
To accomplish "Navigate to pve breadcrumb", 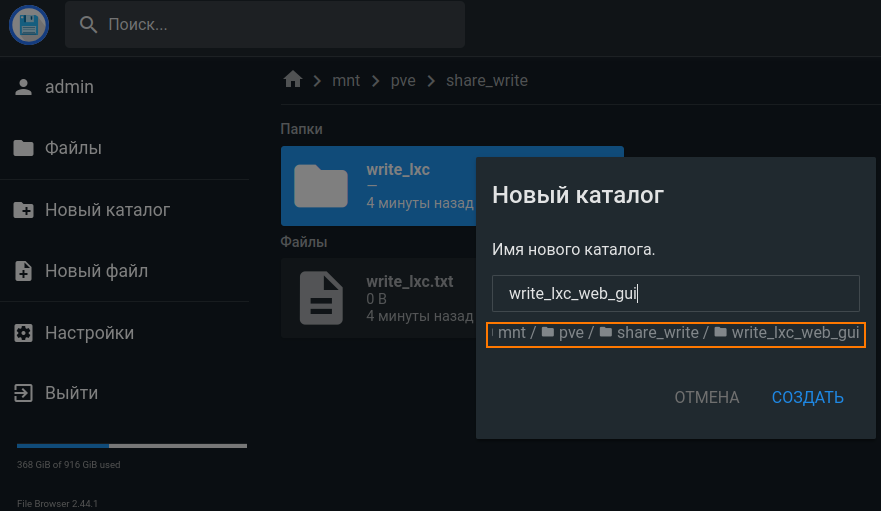I will click(x=403, y=80).
